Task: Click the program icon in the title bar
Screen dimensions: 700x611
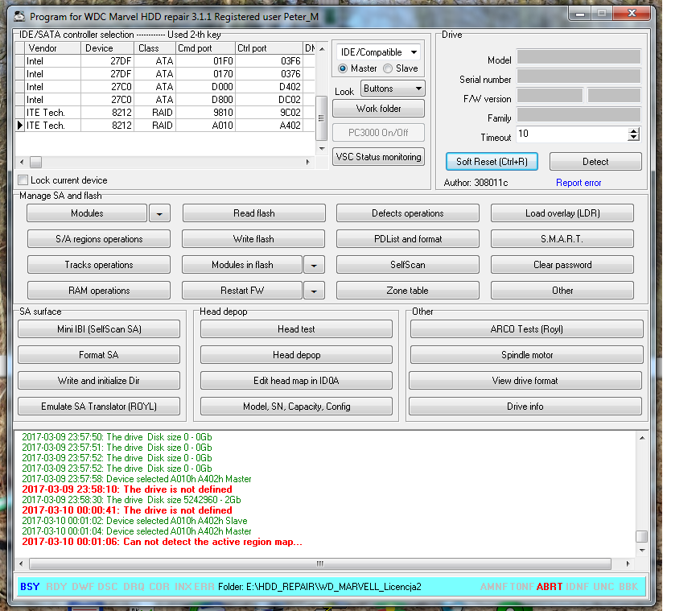Action: coord(19,17)
